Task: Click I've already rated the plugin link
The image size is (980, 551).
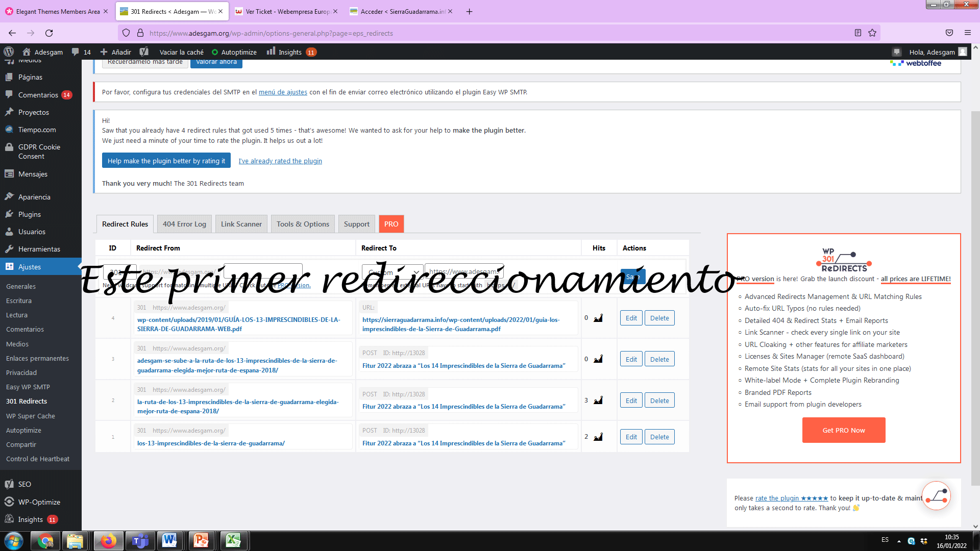Action: [280, 161]
